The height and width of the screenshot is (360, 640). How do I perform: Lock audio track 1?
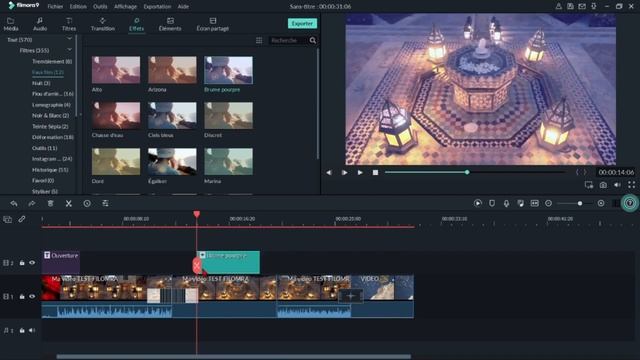(22, 330)
